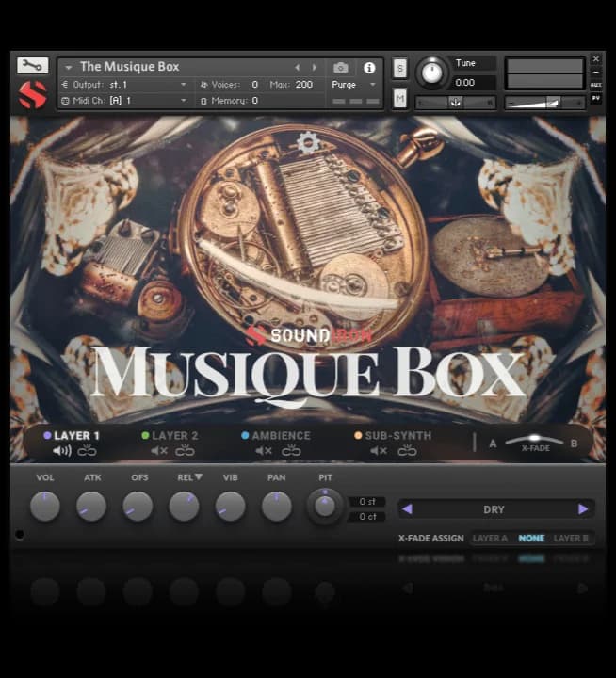Screen dimensions: 616x678
Task: Click the Tune knob
Action: click(x=431, y=73)
